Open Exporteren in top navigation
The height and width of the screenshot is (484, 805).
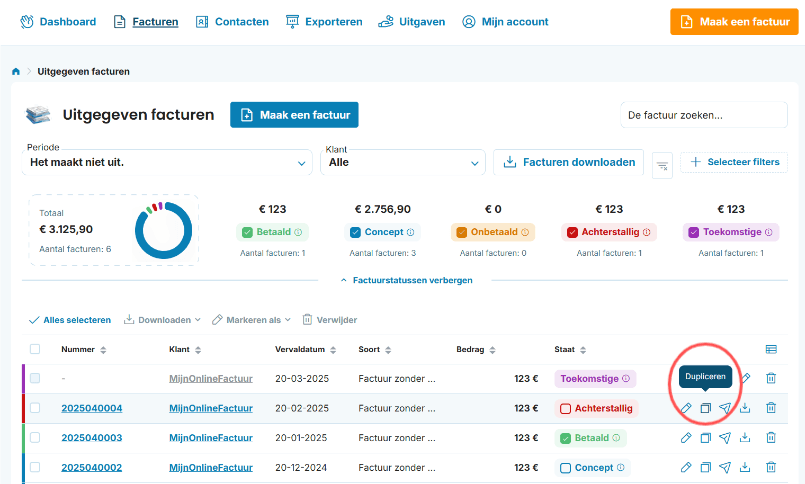click(x=324, y=22)
